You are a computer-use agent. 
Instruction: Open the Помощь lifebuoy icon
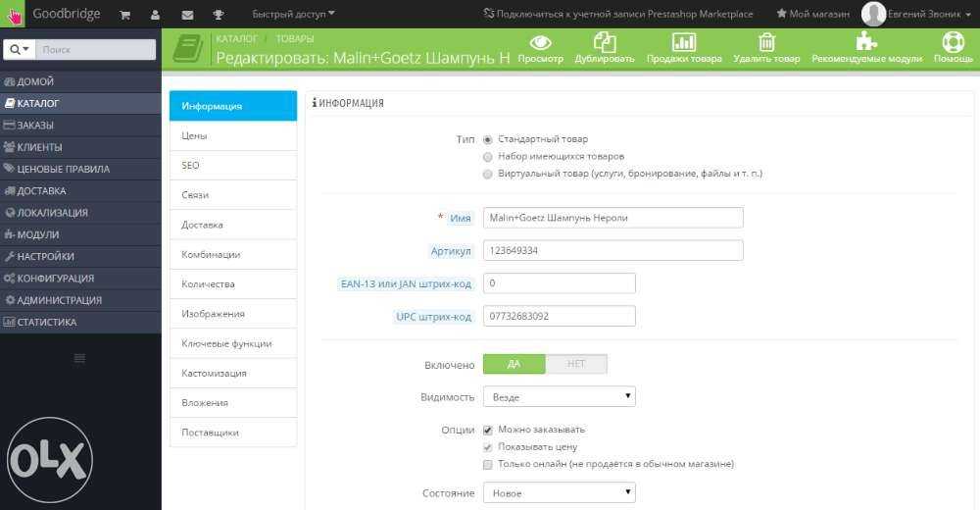click(954, 42)
